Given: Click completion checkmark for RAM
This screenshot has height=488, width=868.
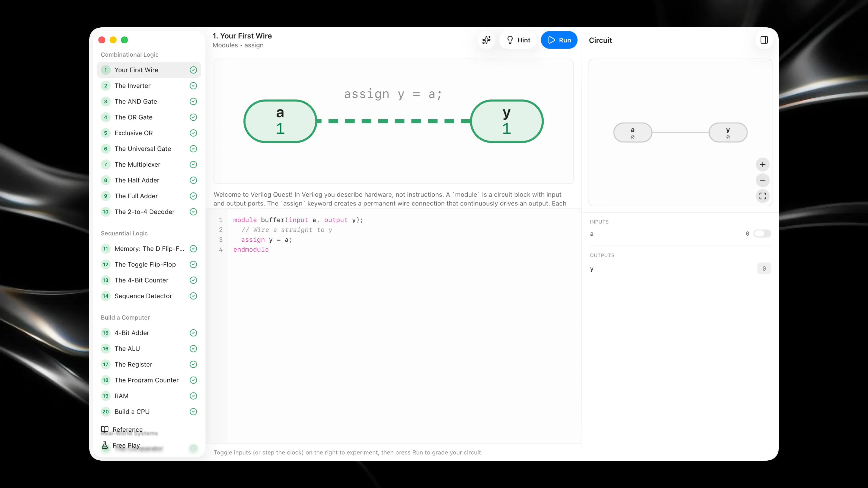Looking at the screenshot, I should click(193, 396).
